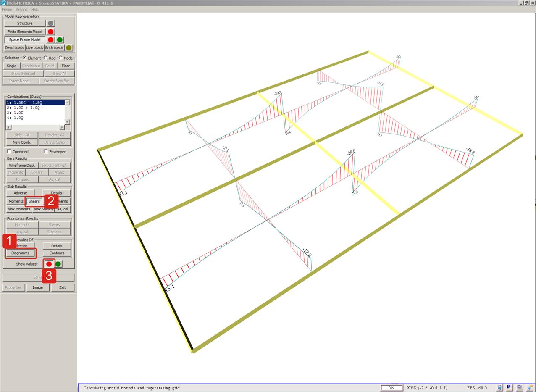
Task: Open the Graphs menu
Action: pyautogui.click(x=21, y=9)
